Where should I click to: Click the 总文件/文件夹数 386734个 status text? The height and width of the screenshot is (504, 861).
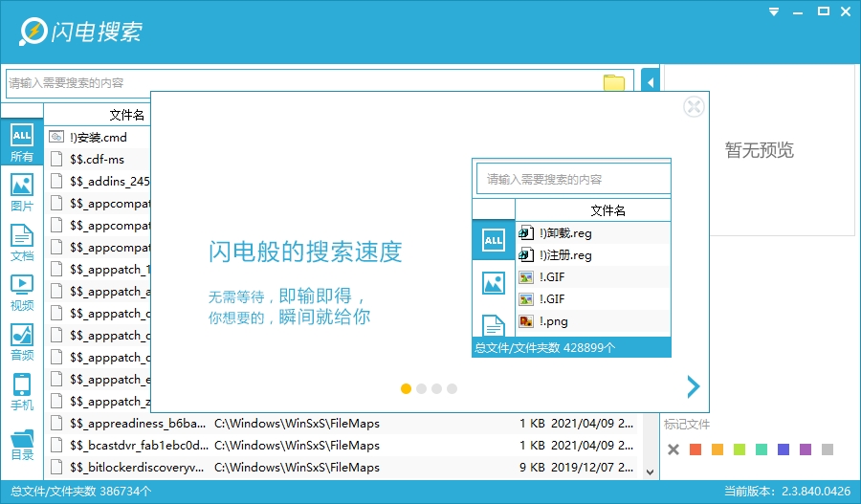[80, 492]
